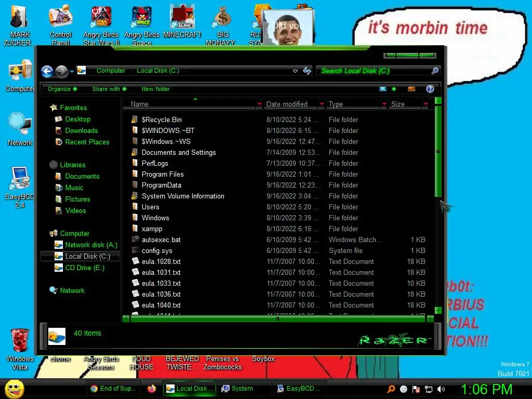Open the address bar history dropdown
The image size is (532, 399).
pos(295,71)
